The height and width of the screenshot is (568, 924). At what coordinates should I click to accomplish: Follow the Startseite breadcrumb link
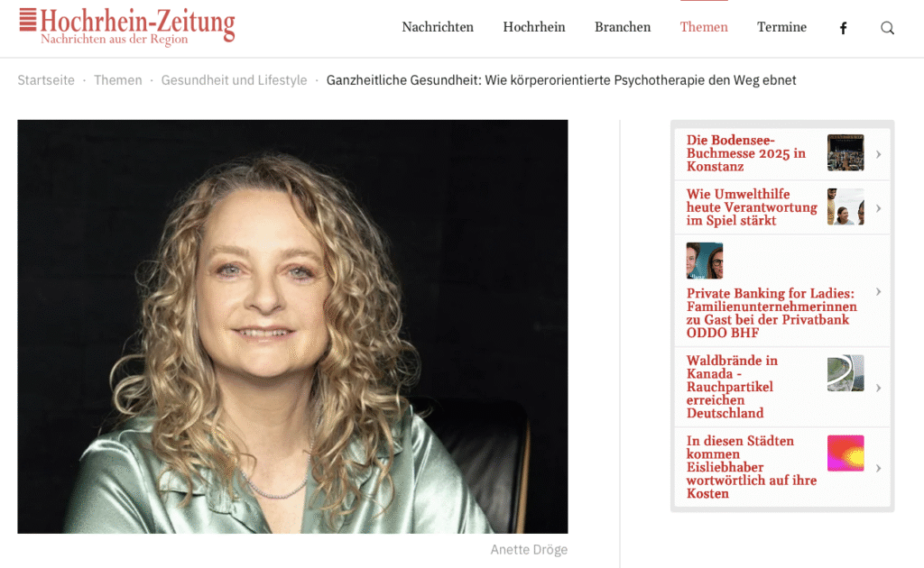(x=46, y=80)
